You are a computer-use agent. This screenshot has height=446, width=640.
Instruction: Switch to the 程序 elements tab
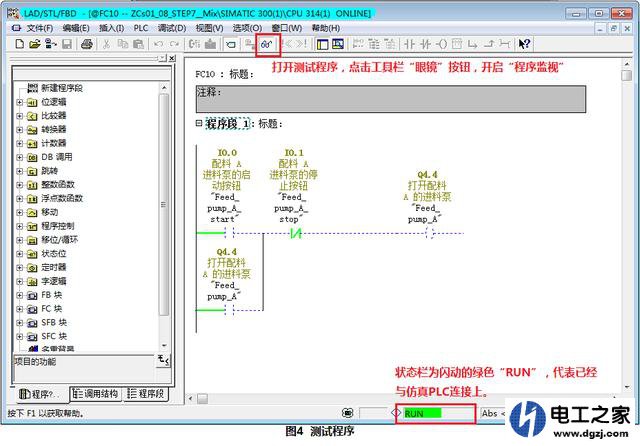coord(41,394)
